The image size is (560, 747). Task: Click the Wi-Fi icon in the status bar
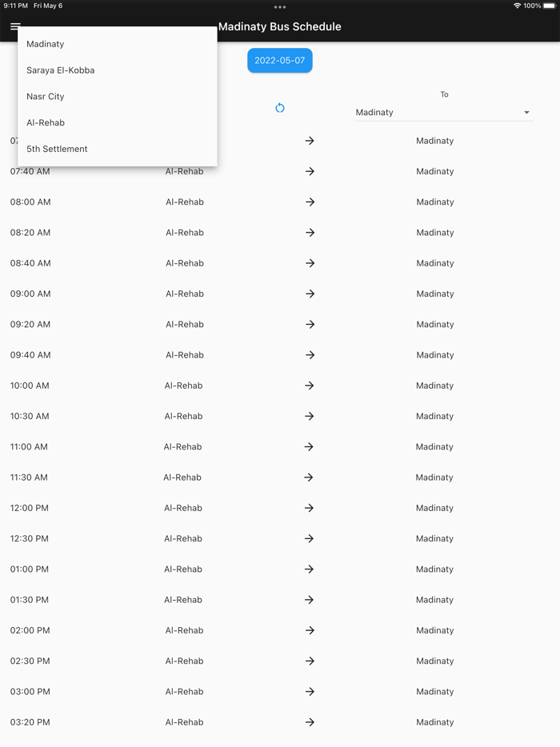518,6
